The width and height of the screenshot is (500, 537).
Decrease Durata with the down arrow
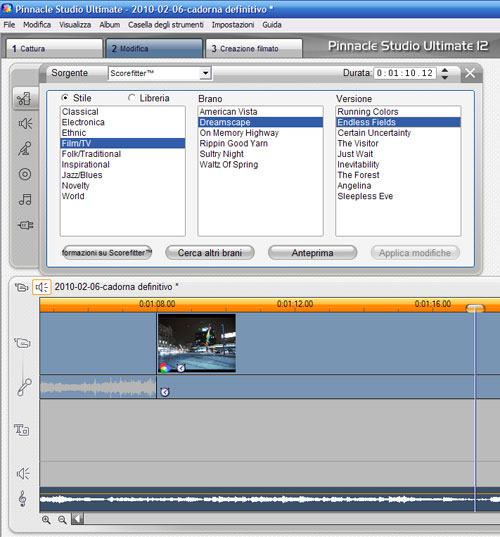pos(445,77)
